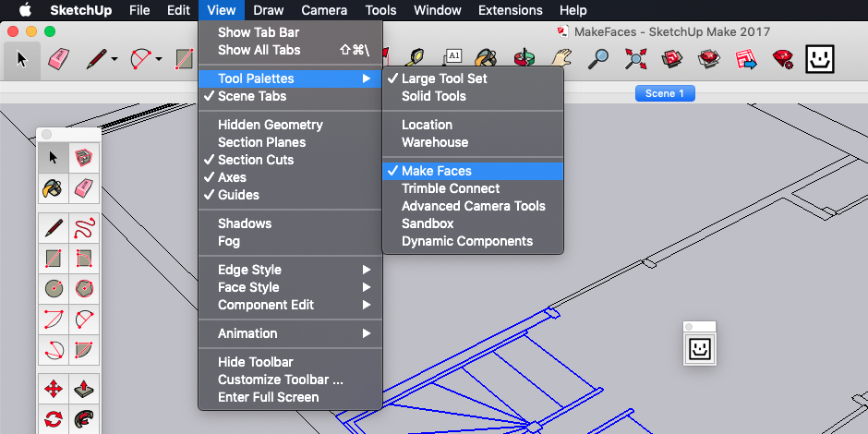
Task: Toggle Axes visibility
Action: pos(290,177)
